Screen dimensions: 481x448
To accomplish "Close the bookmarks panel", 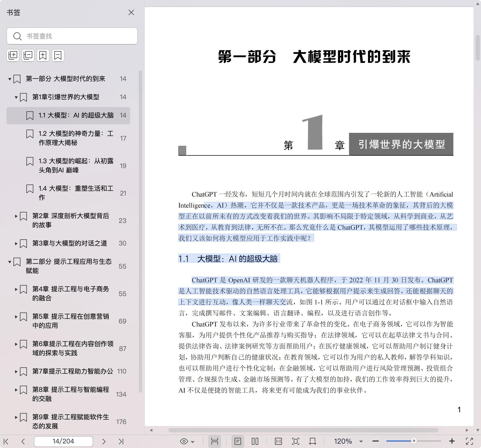I will 131,13.
